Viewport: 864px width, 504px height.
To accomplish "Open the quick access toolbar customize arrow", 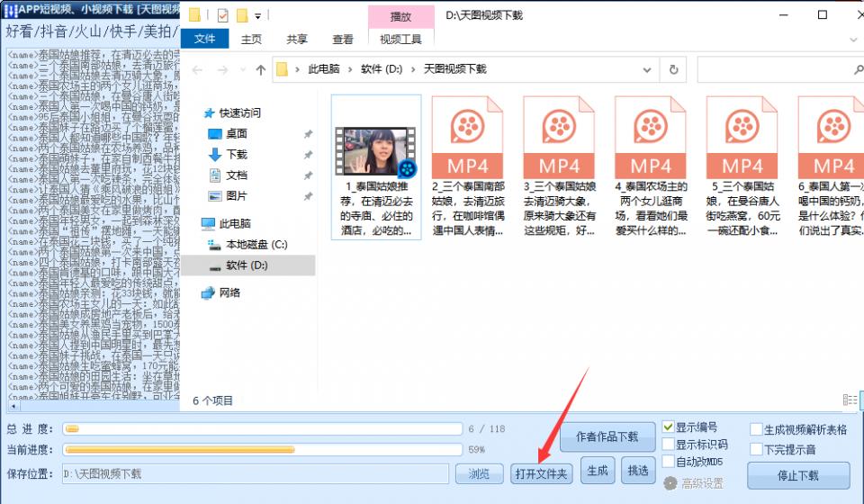I will pyautogui.click(x=257, y=16).
